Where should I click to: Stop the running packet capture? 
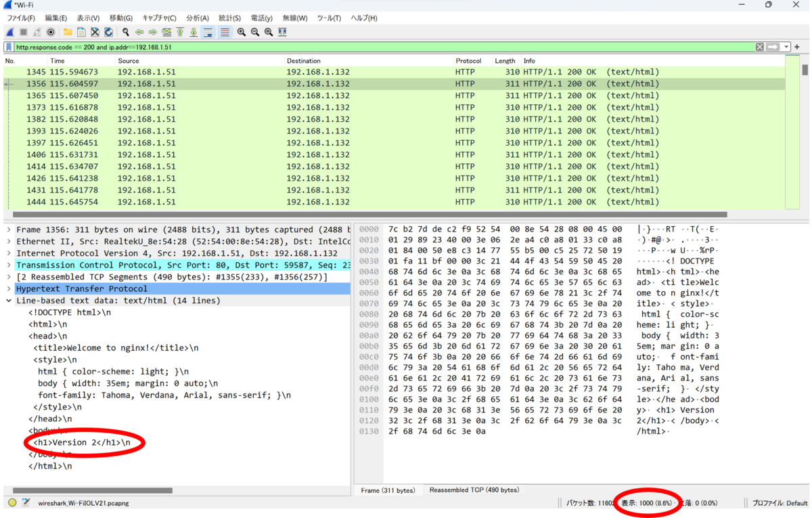pos(24,32)
